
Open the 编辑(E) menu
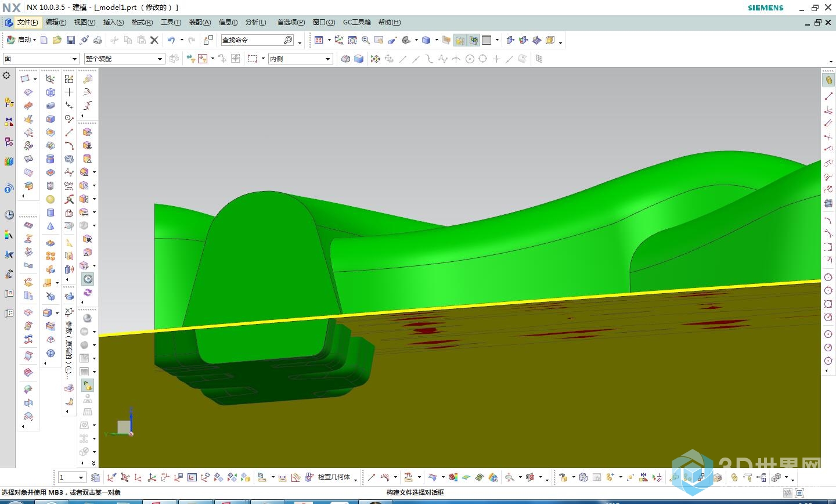pos(56,22)
